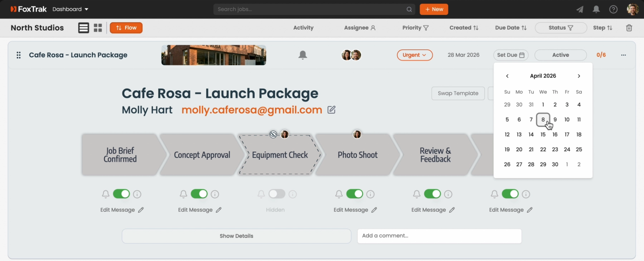Open the Activity column header
Viewport: 644px width, 261px height.
[x=303, y=28]
